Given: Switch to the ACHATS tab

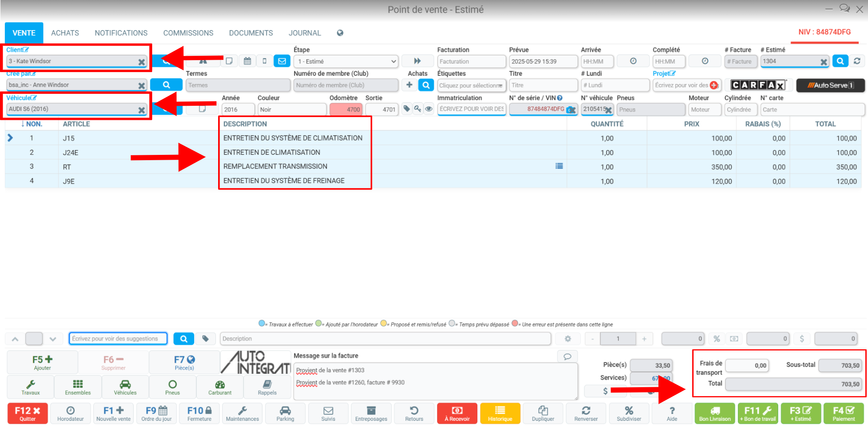Looking at the screenshot, I should (x=65, y=33).
